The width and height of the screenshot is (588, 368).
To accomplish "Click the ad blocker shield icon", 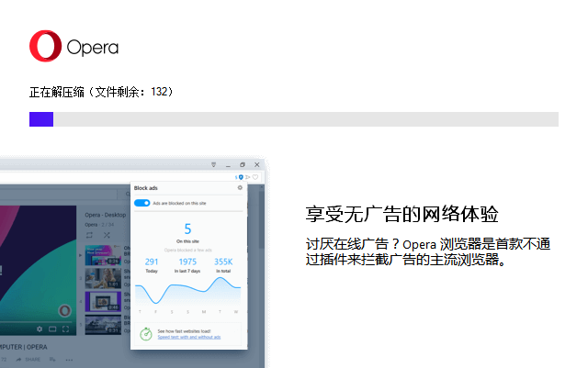I will (x=241, y=177).
